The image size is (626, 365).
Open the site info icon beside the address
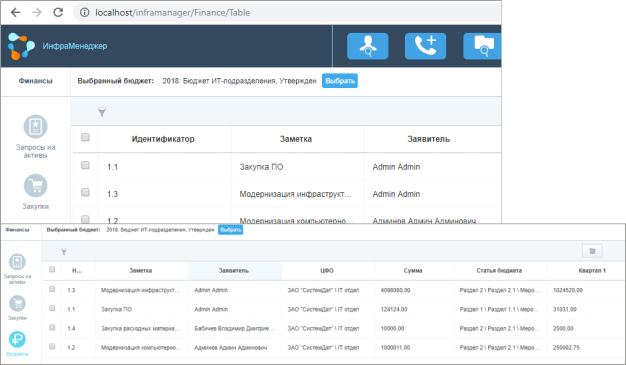point(85,13)
